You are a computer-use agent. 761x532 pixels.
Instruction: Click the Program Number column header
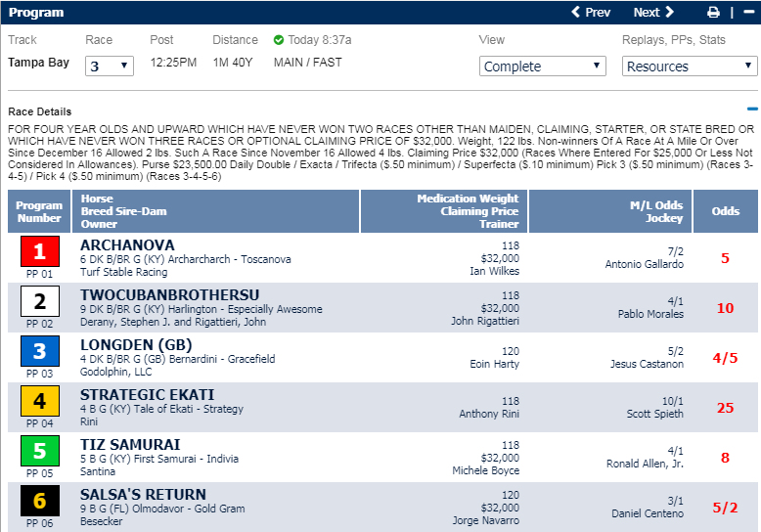(39, 211)
